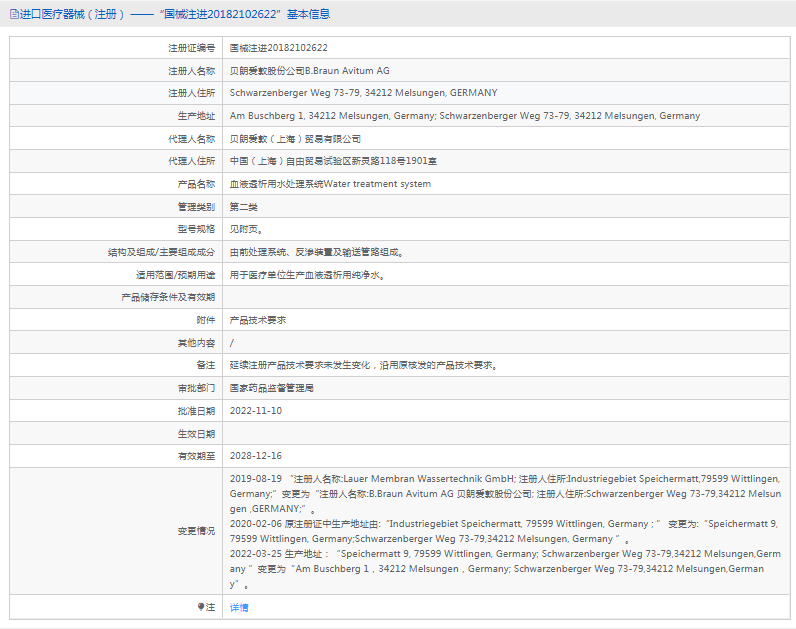The image size is (796, 629).
Task: Select the 生产地址 Am Buschberg 1 value
Action: [465, 116]
